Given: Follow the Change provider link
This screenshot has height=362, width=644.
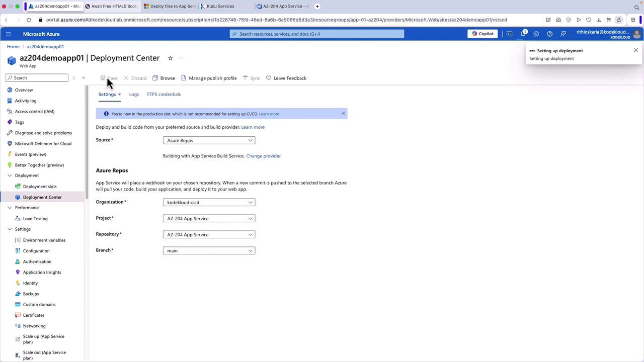Looking at the screenshot, I should point(264,156).
